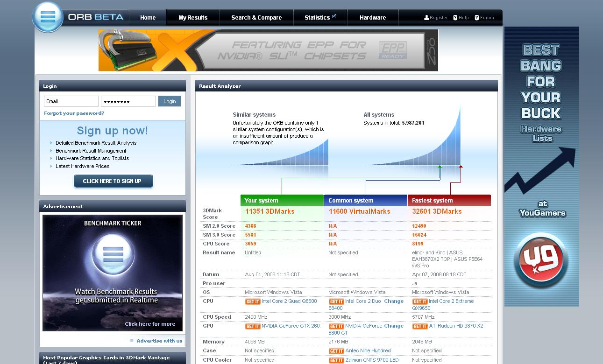
Task: Open Intel Core 2 Quad Q6600 link
Action: [x=289, y=301]
